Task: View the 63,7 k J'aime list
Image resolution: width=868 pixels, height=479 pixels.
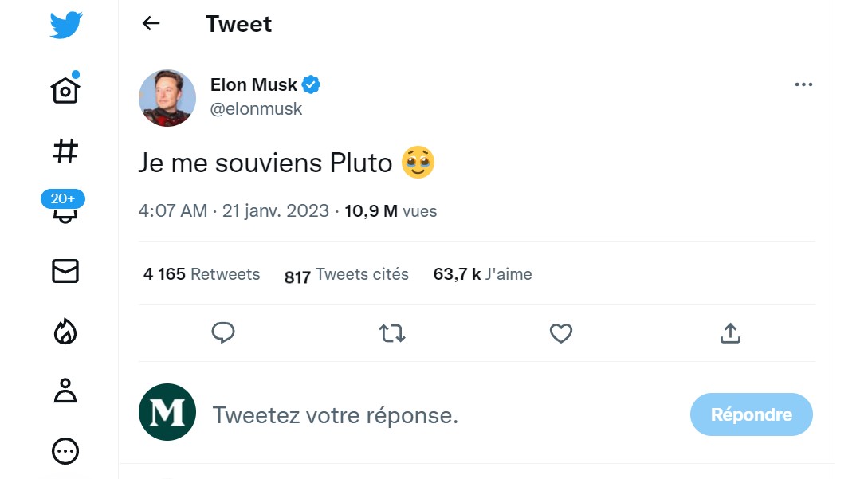Action: 482,274
